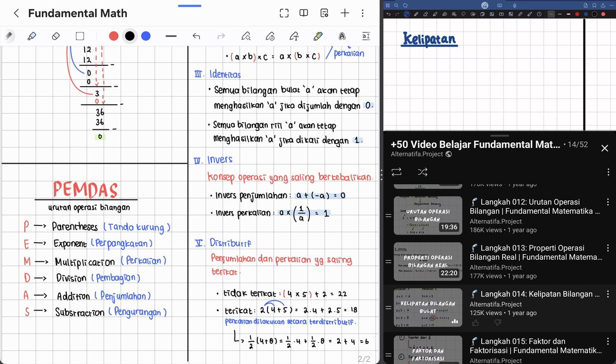Tap the playlist title +50 Video Belajar

tap(475, 144)
